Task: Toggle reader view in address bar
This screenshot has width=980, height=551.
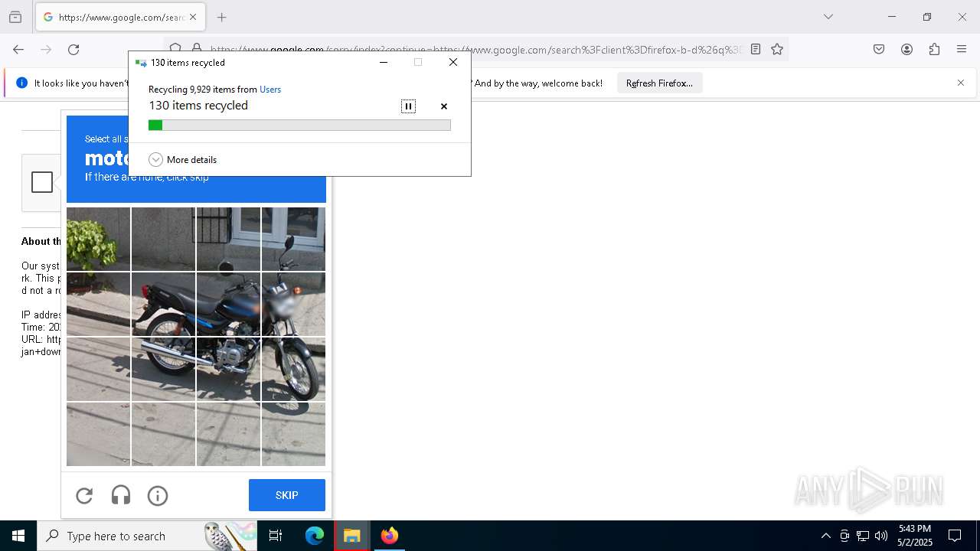Action: tap(756, 50)
